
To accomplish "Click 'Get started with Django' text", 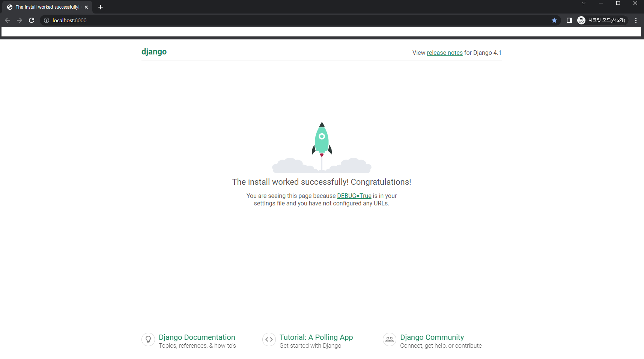I will (310, 346).
